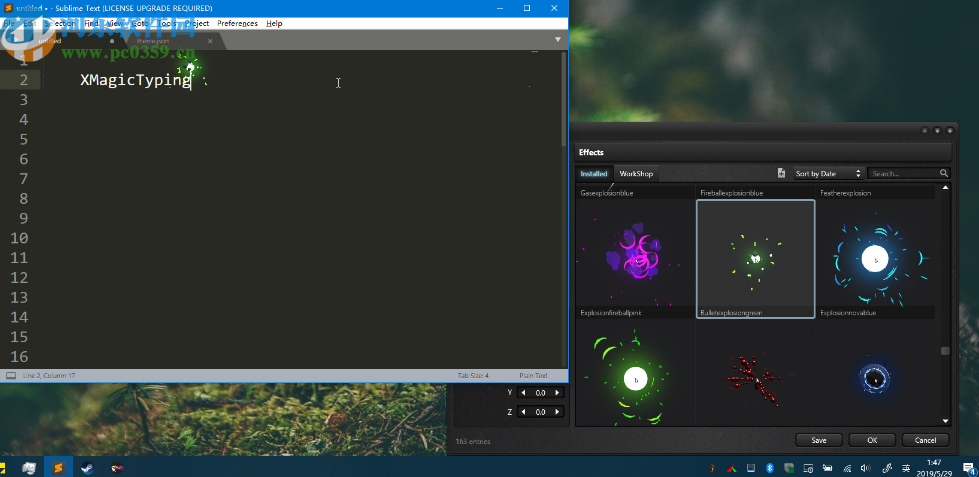Click the Save button
The width and height of the screenshot is (979, 477).
[819, 440]
